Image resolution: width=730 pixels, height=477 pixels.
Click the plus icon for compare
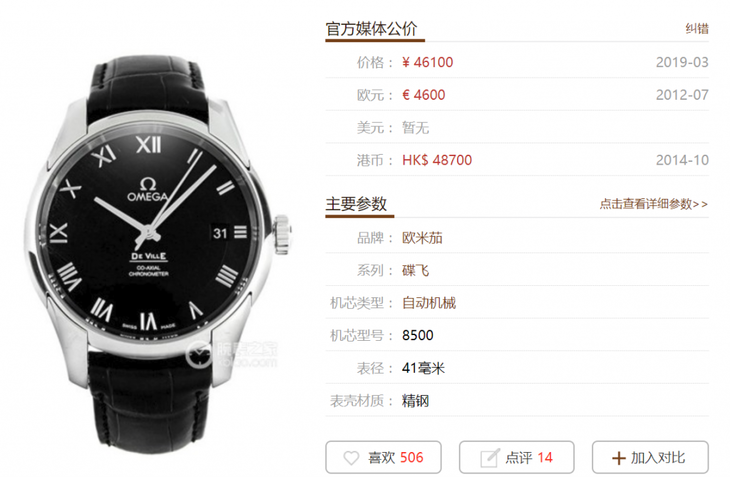click(x=618, y=458)
